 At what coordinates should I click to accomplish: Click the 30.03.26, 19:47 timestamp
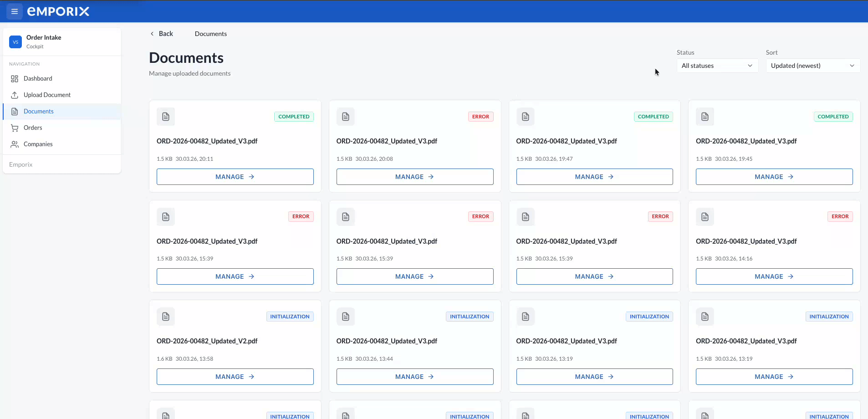(554, 159)
